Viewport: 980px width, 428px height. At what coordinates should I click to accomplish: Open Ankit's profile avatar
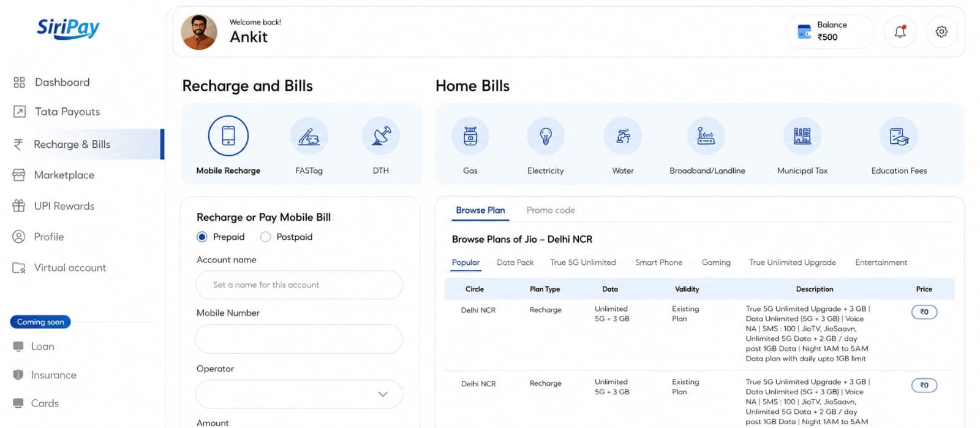point(199,32)
